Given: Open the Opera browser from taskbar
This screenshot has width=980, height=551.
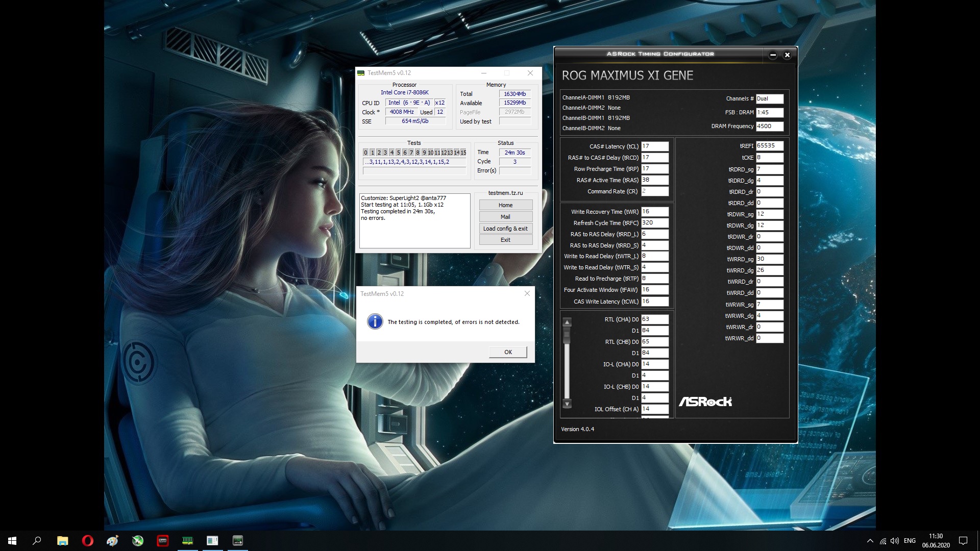Looking at the screenshot, I should click(87, 541).
